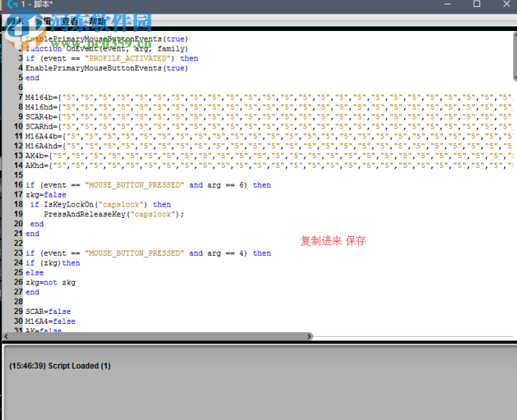Click line 16 with arg == 6 condition
The height and width of the screenshot is (420, 517).
pos(148,185)
